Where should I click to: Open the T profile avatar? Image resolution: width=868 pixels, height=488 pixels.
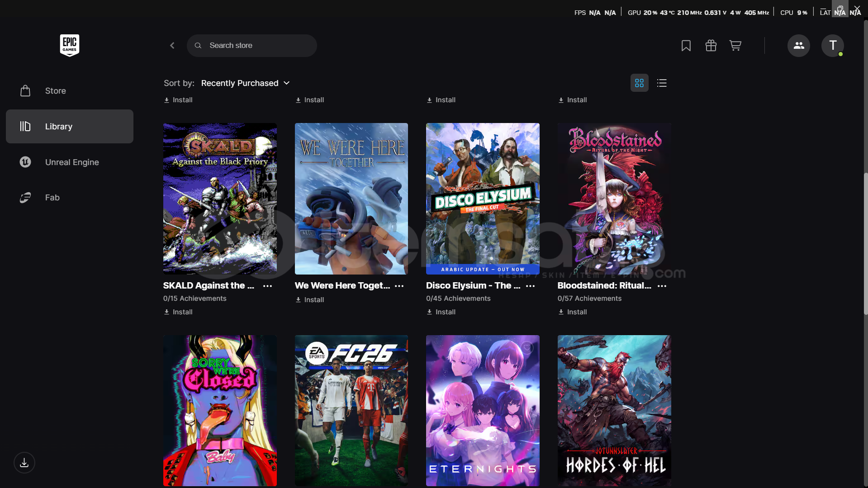tap(832, 46)
